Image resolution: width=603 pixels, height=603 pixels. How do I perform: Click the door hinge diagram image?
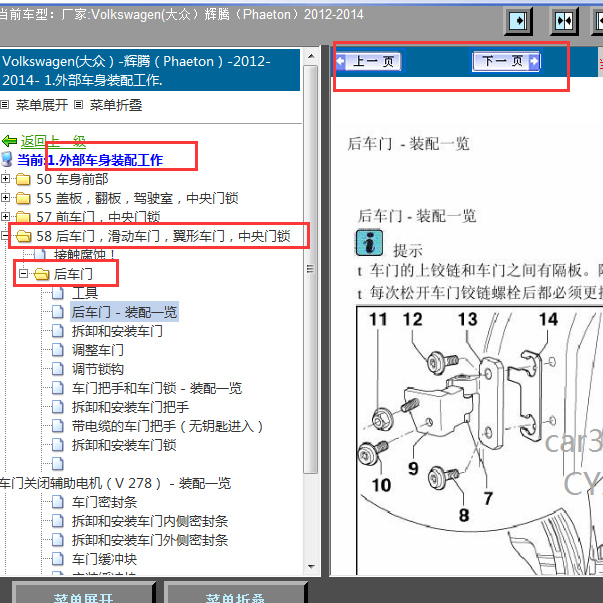(480, 441)
